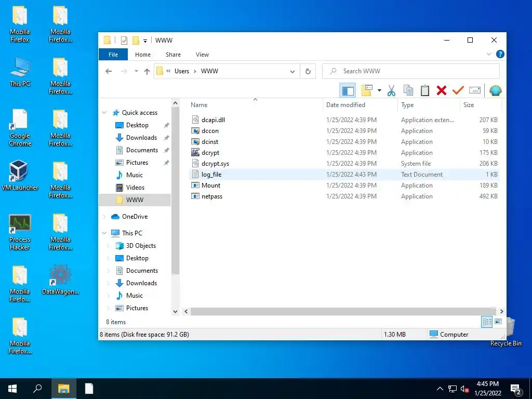This screenshot has height=399, width=532.
Task: Click Google Chrome desktop shortcut
Action: (x=20, y=128)
